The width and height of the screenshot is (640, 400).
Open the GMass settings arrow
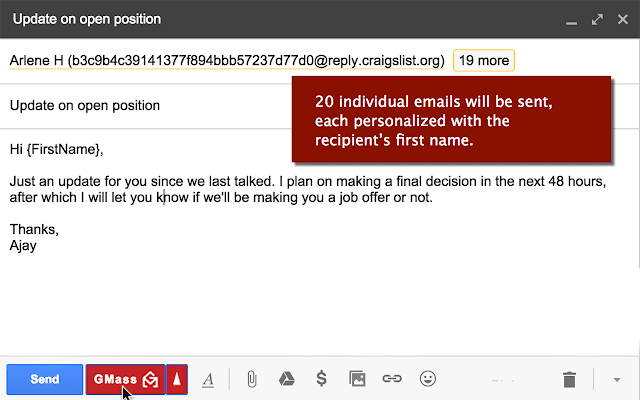point(177,379)
